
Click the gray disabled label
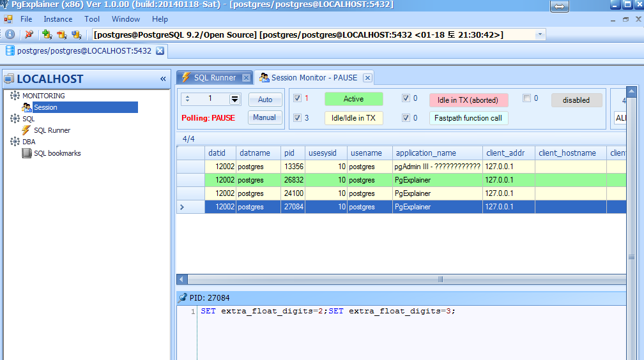coord(576,100)
